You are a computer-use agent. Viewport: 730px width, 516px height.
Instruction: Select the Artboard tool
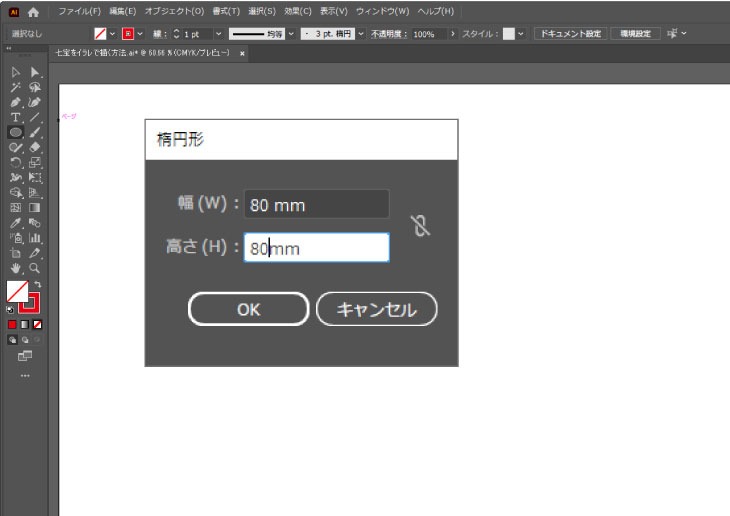[15, 253]
